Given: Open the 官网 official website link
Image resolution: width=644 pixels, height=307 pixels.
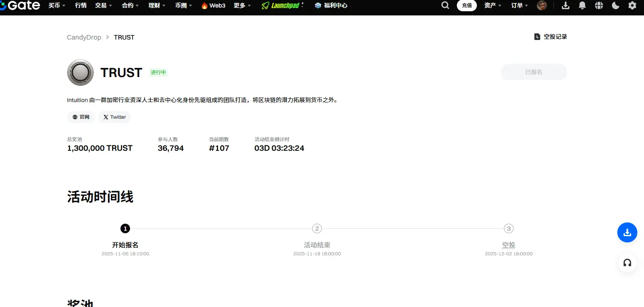Looking at the screenshot, I should 81,117.
